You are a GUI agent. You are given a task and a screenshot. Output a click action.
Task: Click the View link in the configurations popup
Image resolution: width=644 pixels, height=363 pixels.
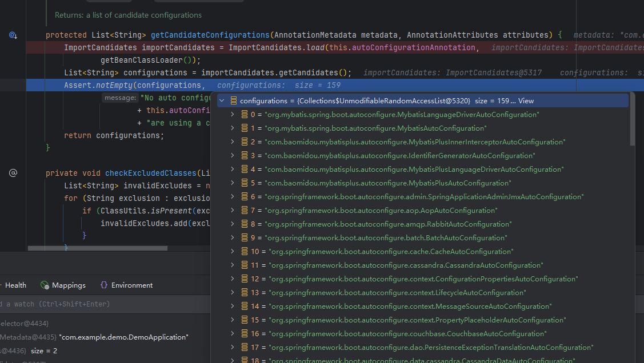click(527, 100)
